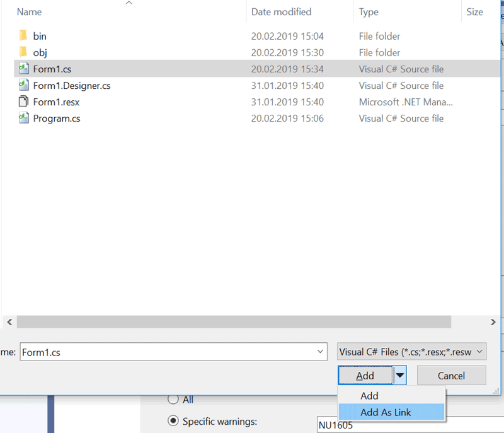Select the Program.cs file name
The image size is (504, 433).
[x=57, y=118]
